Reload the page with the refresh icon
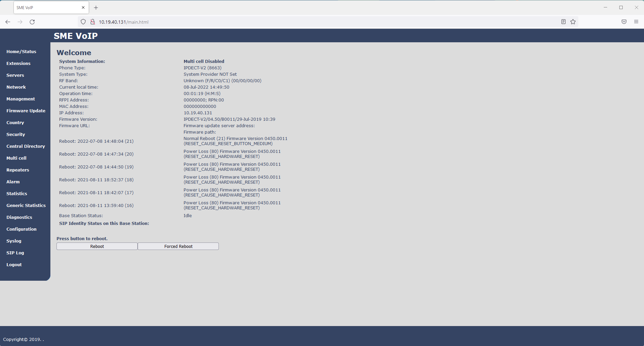 [x=32, y=22]
